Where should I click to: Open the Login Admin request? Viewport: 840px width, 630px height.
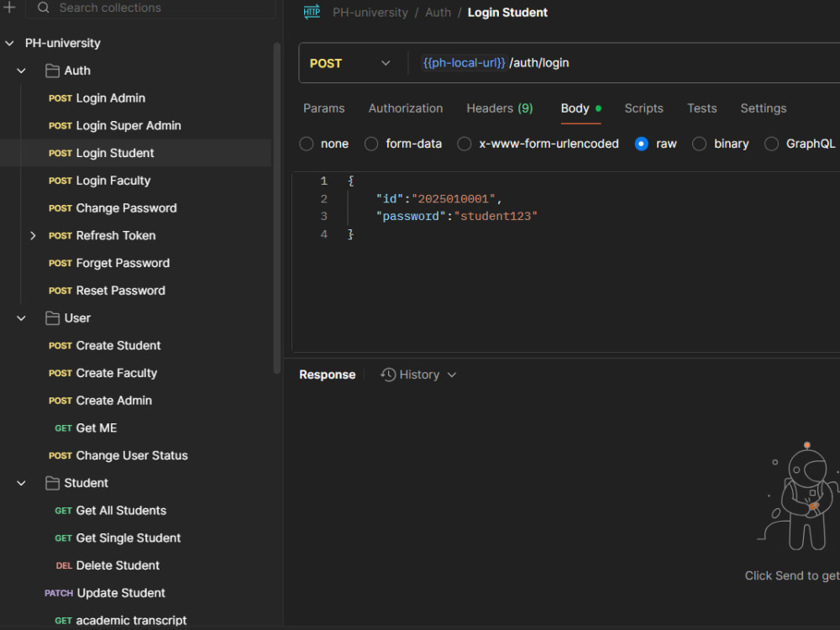pos(97,98)
